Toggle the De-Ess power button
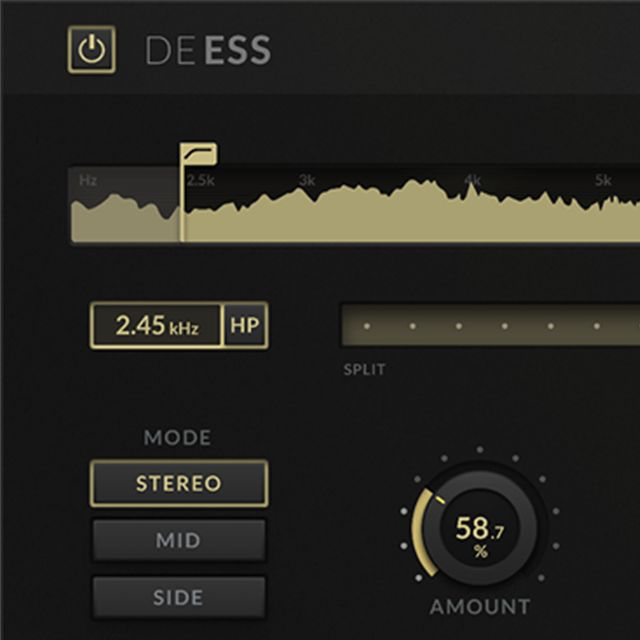 (91, 49)
